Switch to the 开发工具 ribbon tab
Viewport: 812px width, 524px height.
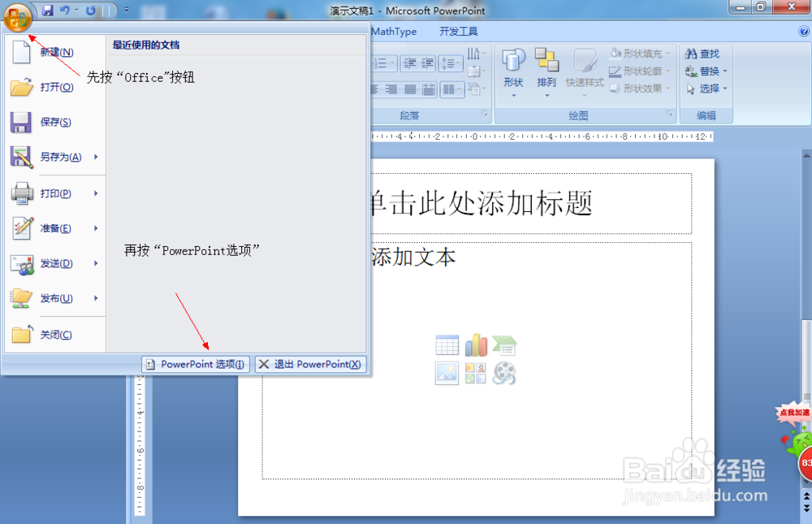click(458, 32)
